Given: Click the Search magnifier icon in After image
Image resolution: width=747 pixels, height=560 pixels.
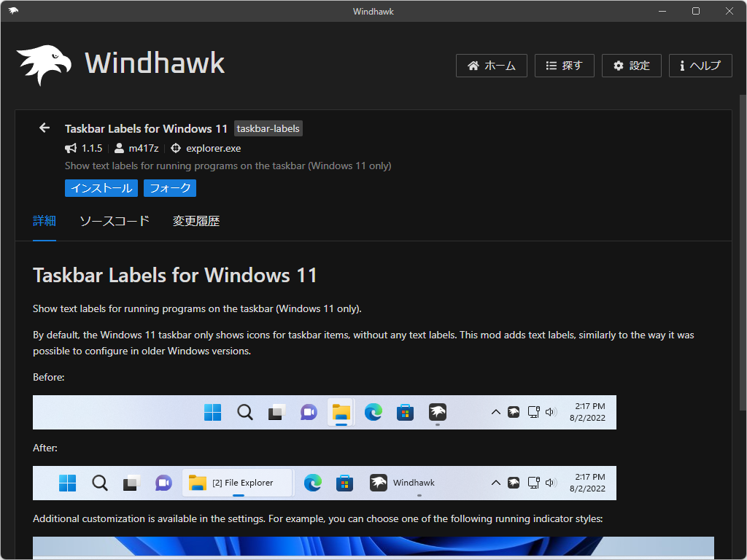Looking at the screenshot, I should pyautogui.click(x=99, y=483).
